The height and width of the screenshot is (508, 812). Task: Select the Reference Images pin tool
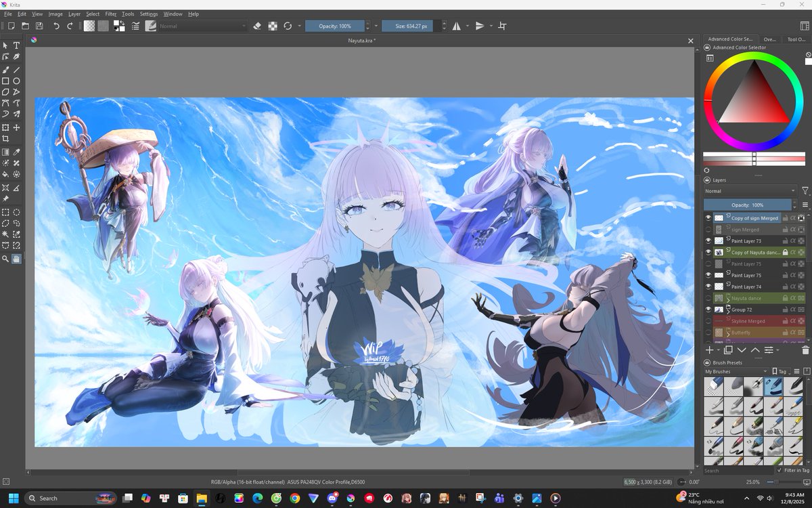[5, 199]
